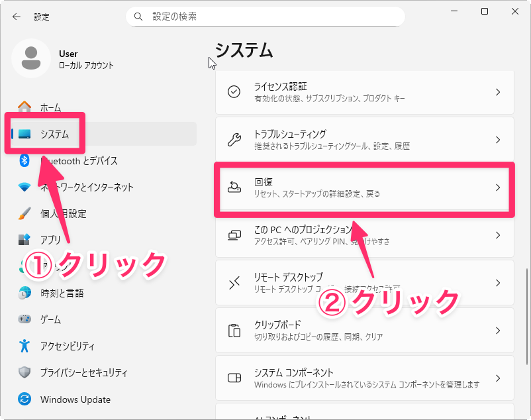Click the search magnifier icon

[138, 16]
